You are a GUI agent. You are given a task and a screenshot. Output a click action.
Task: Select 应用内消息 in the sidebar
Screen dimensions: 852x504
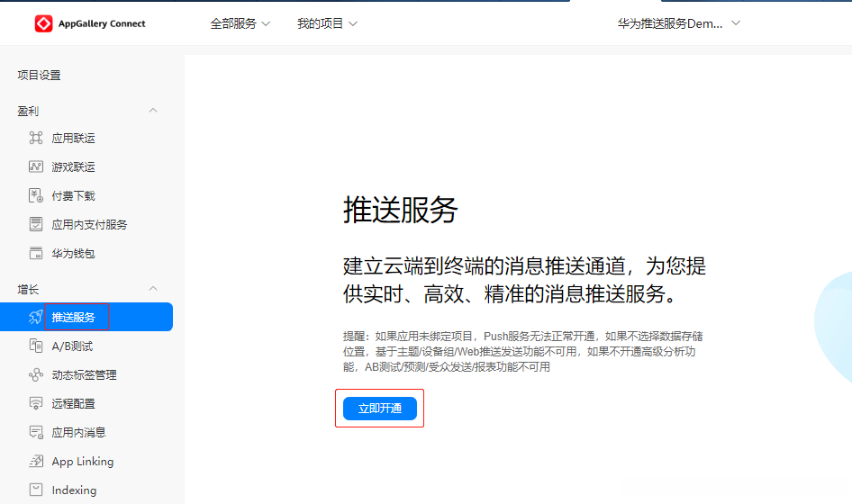[78, 432]
